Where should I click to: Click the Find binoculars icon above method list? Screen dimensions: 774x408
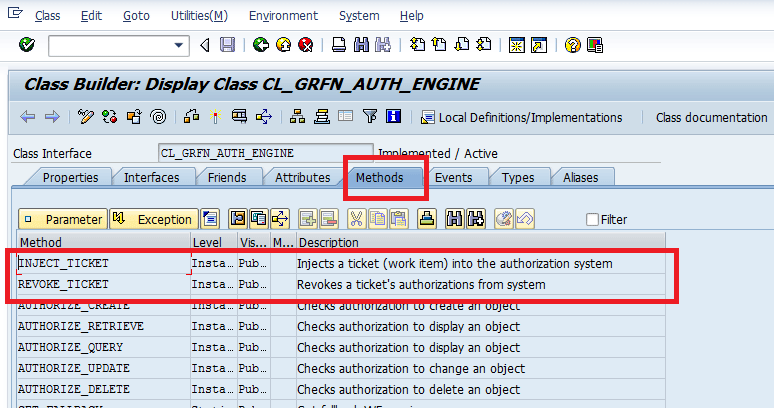[455, 219]
